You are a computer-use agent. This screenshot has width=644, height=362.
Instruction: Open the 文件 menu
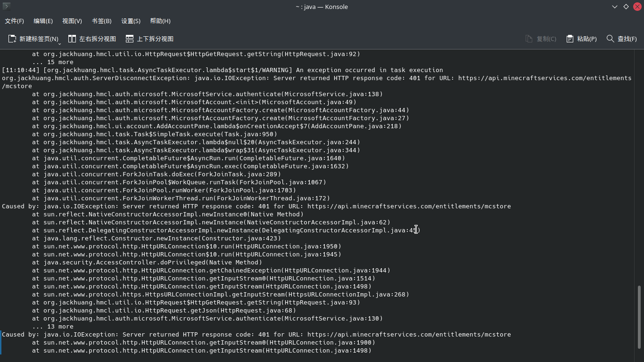(14, 21)
